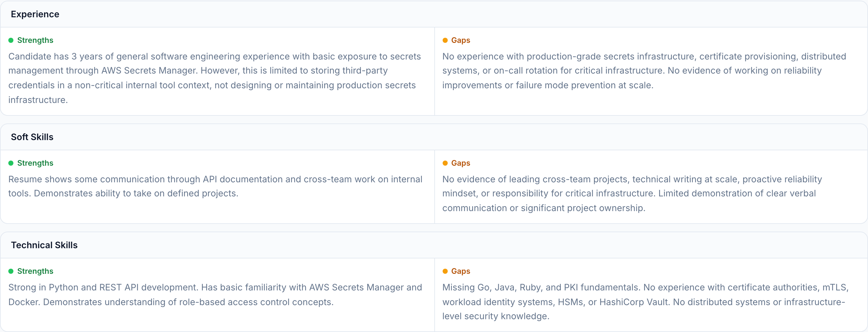
Task: Click the text about missing Go, Java, Ruby
Action: point(645,301)
